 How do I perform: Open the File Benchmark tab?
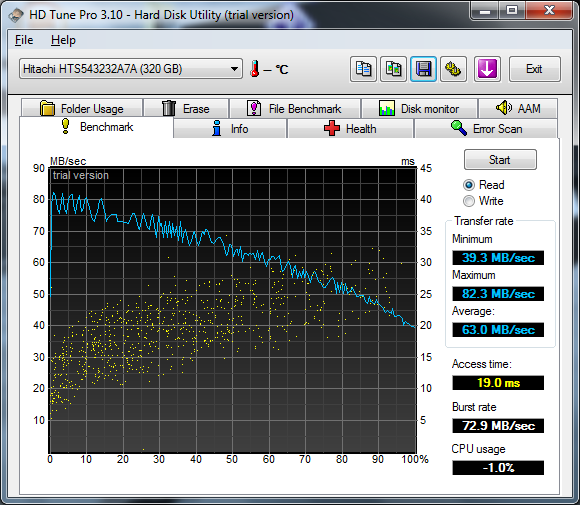click(295, 109)
